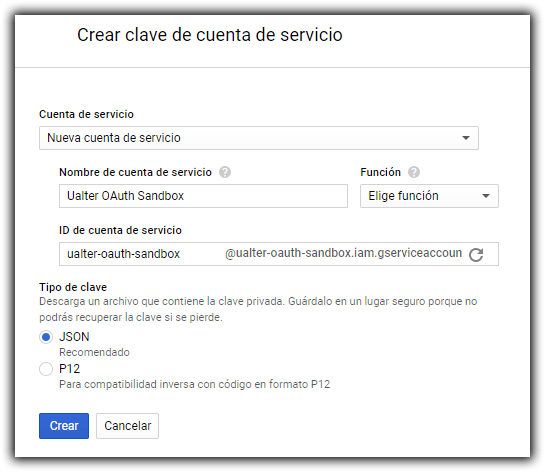
Task: Click the Crear clave de cuenta de servicio title
Action: click(x=210, y=35)
